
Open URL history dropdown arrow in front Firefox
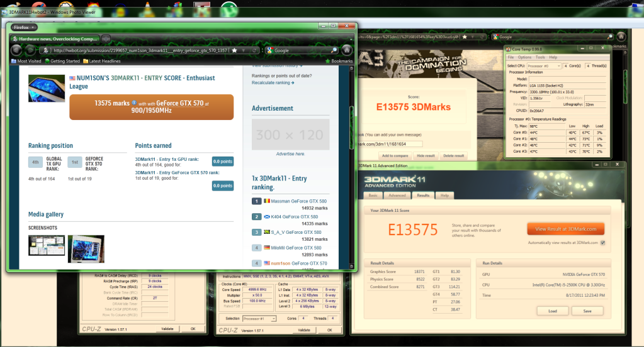(x=244, y=50)
